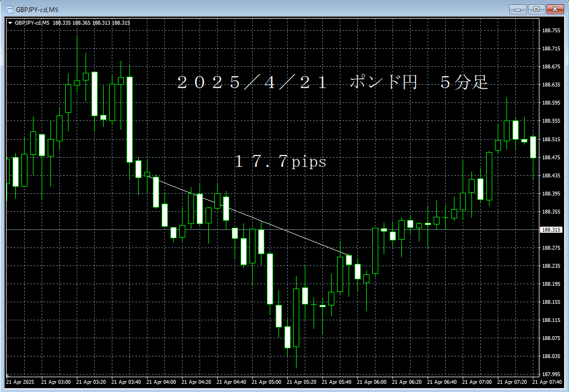
Task: Click the 21 Apr 04:20 time label
Action: 196,382
